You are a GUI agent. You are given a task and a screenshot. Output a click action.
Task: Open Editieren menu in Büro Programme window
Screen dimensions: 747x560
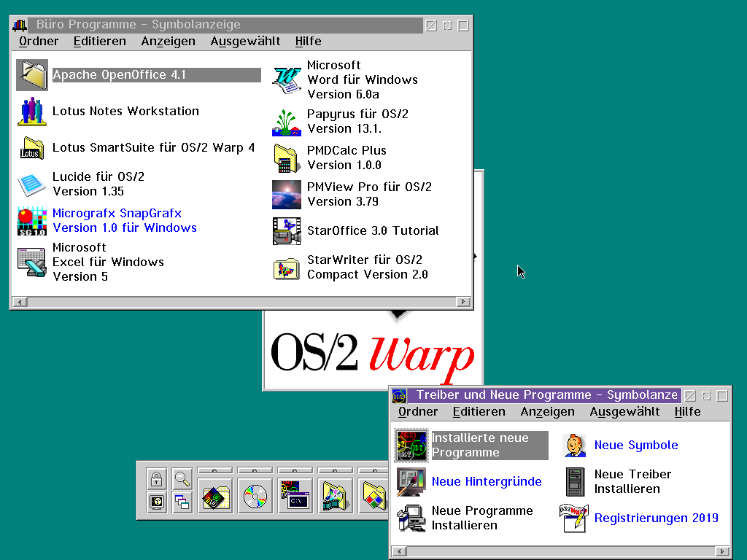coord(99,42)
